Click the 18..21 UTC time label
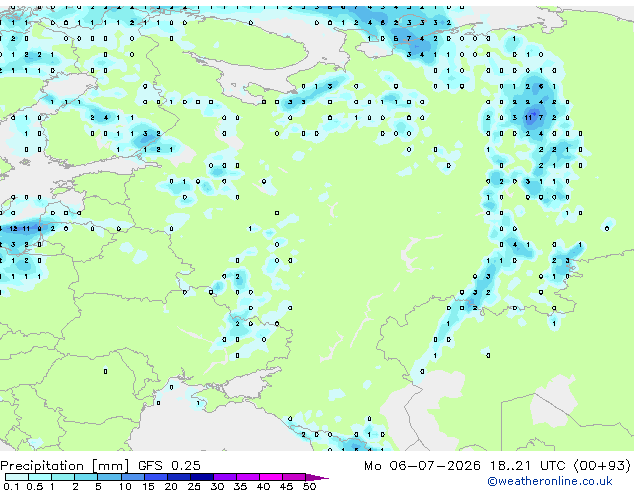Viewport: 634px width, 490px height. click(527, 466)
